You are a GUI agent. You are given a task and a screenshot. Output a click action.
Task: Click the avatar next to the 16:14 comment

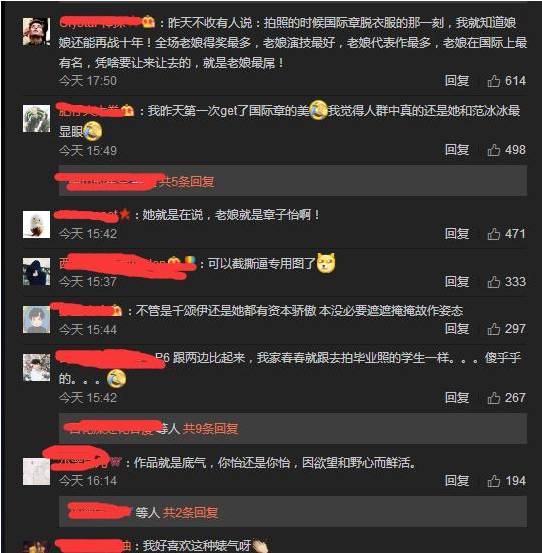pos(36,472)
